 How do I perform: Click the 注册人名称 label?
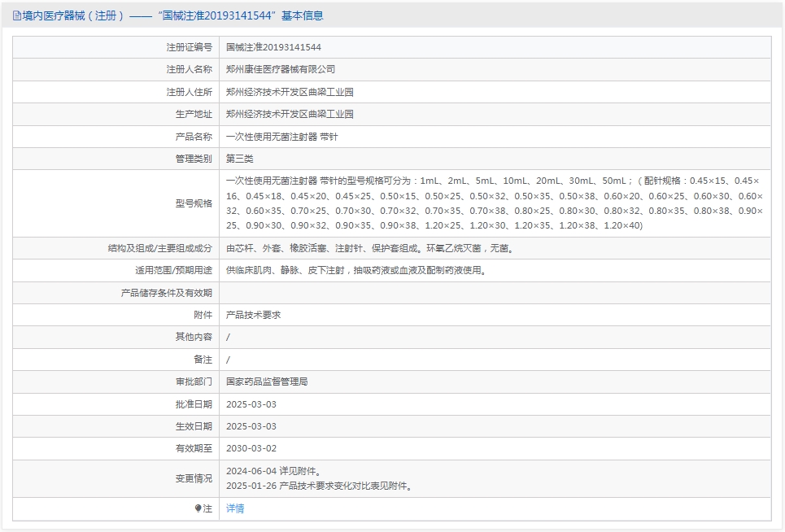pos(190,70)
